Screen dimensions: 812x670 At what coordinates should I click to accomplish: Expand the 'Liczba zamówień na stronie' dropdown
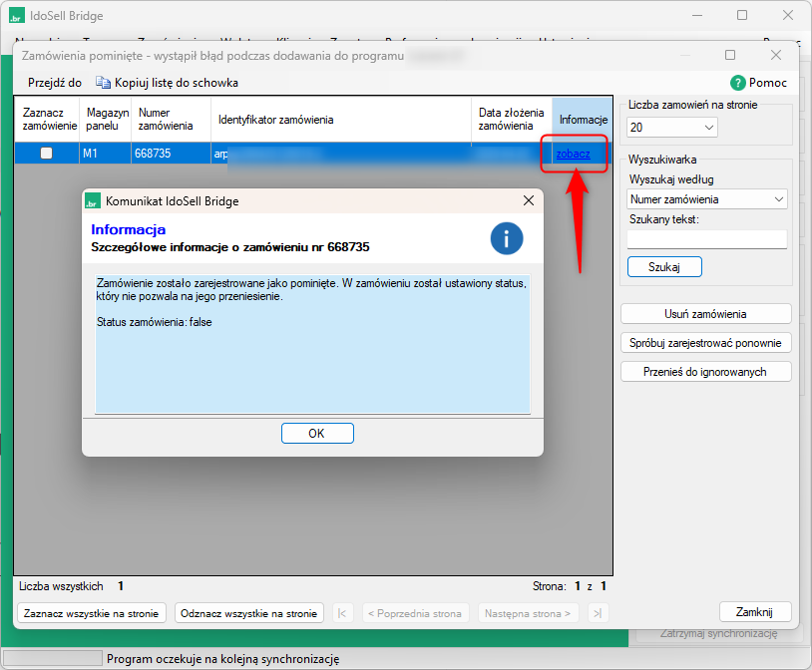tap(709, 128)
